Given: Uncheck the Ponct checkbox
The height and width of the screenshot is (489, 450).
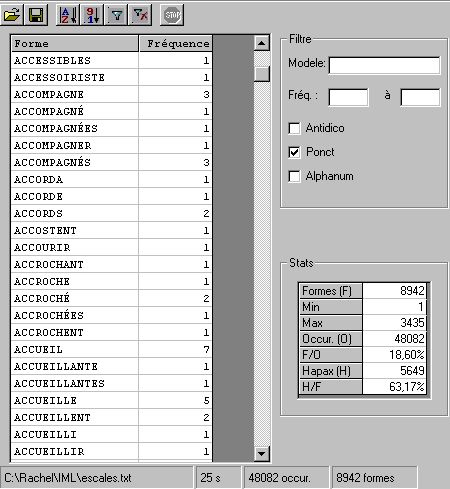Looking at the screenshot, I should pos(294,152).
